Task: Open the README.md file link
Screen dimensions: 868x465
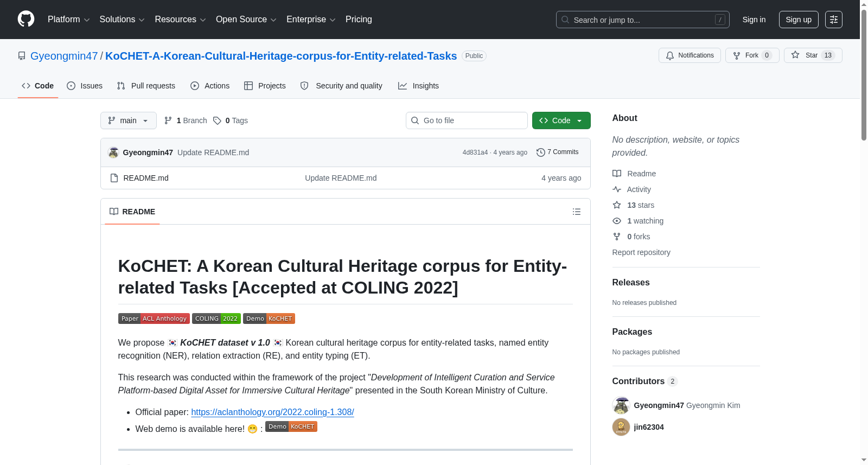Action: 146,178
